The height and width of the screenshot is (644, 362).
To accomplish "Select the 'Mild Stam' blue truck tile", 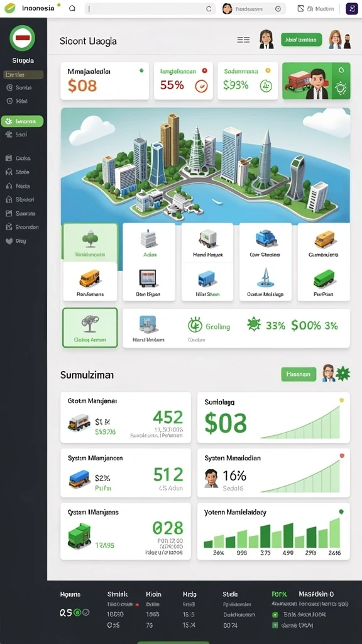I will point(207,281).
